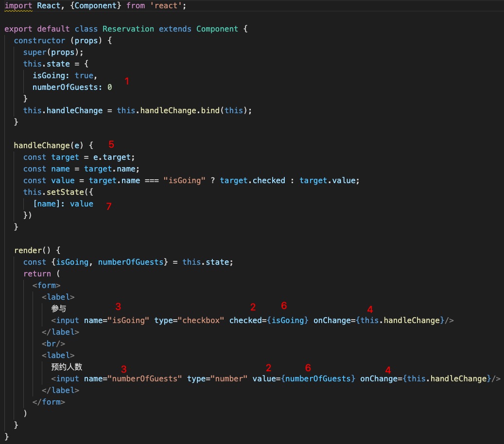Click the super(props); call
Viewport: 504px width, 444px height.
click(x=53, y=52)
